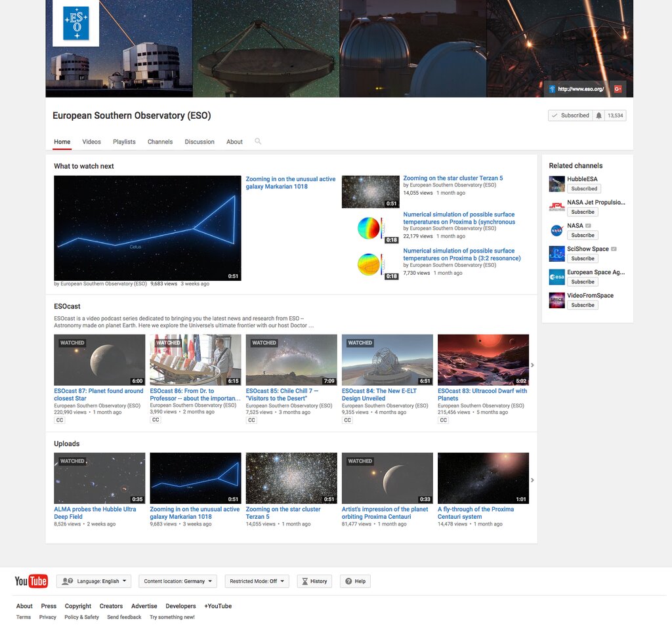Open the ESOcast 87 video title link
The height and width of the screenshot is (631, 672).
point(98,394)
